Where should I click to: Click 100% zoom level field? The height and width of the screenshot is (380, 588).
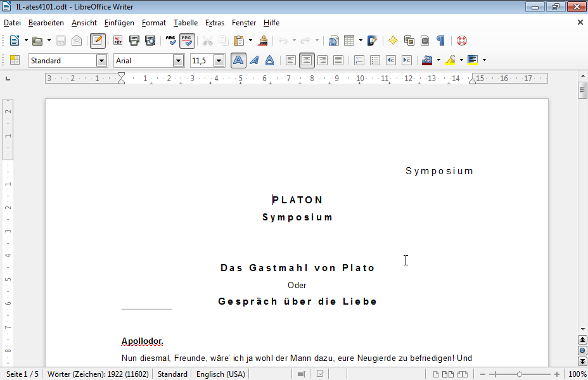coord(577,374)
